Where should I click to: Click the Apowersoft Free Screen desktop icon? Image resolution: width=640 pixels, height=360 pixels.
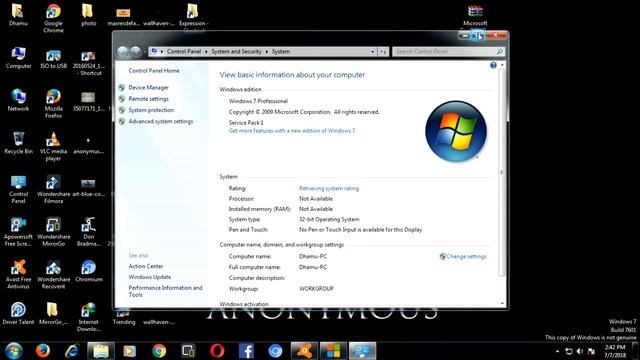pos(18,232)
